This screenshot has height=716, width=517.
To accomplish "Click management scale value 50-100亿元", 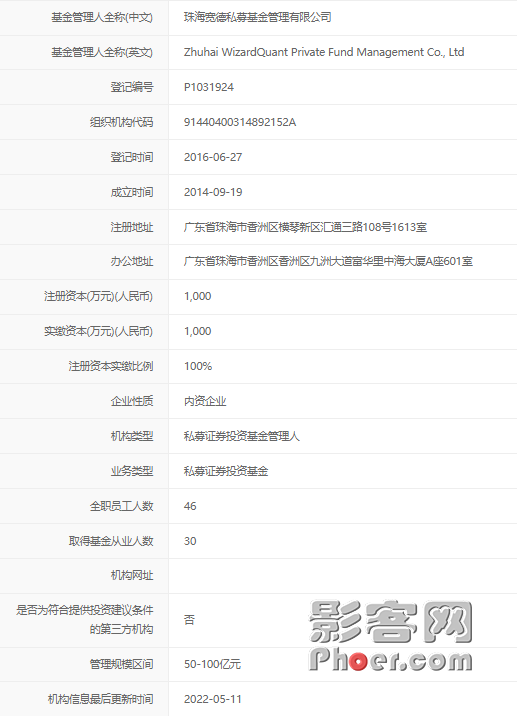I will (x=212, y=664).
